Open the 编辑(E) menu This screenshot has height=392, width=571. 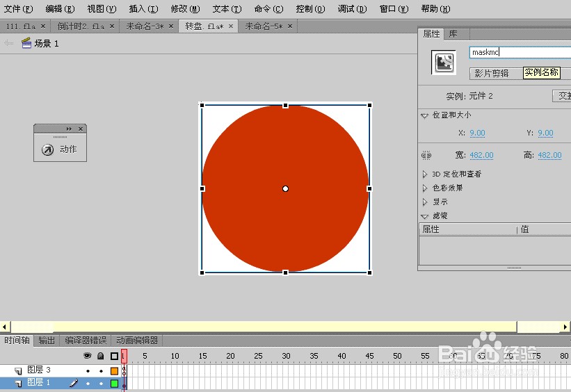(60, 9)
